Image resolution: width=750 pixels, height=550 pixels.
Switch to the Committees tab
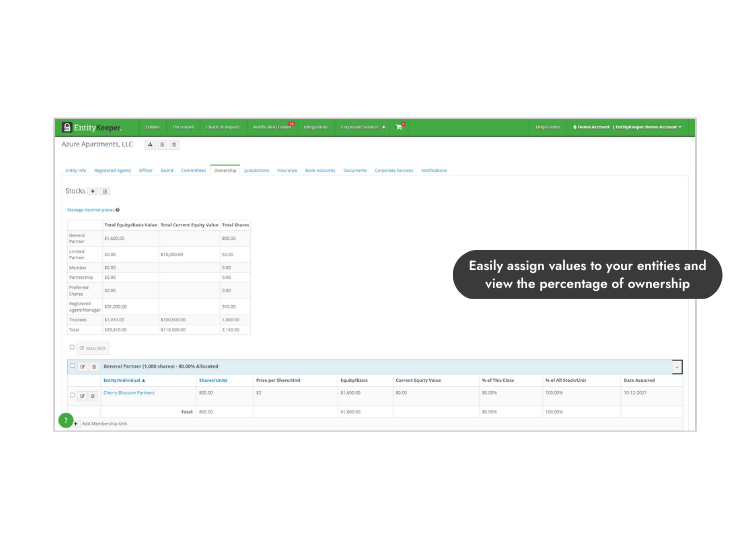click(x=193, y=170)
